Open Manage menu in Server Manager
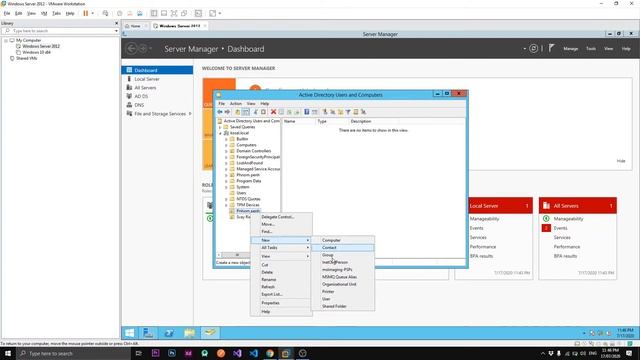Image resolution: width=640 pixels, height=360 pixels. tap(570, 49)
